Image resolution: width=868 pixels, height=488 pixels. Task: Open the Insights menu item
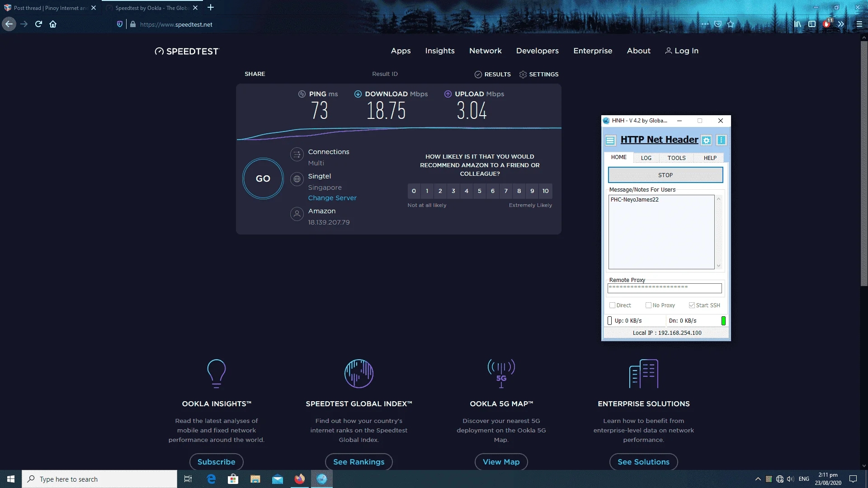[x=439, y=51]
